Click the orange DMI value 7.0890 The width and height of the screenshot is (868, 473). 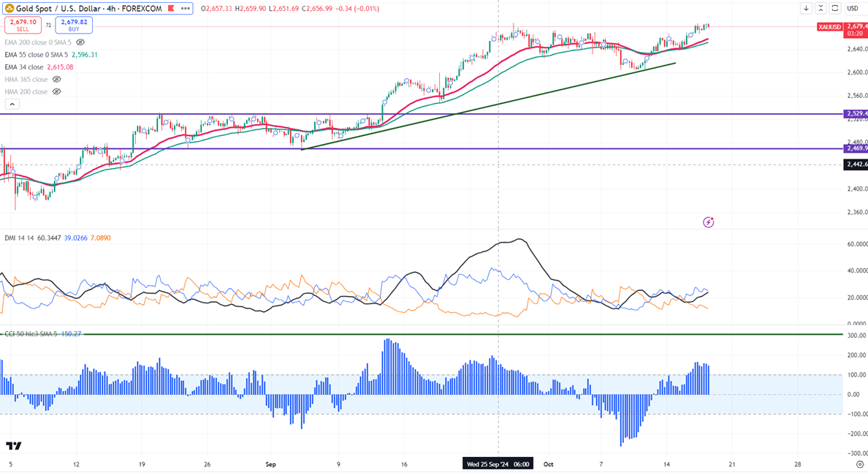101,238
